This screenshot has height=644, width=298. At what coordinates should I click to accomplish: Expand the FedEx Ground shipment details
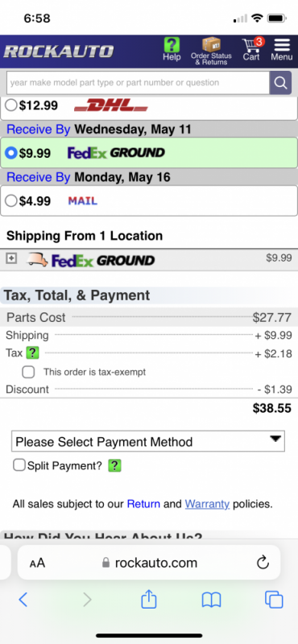[x=11, y=258]
